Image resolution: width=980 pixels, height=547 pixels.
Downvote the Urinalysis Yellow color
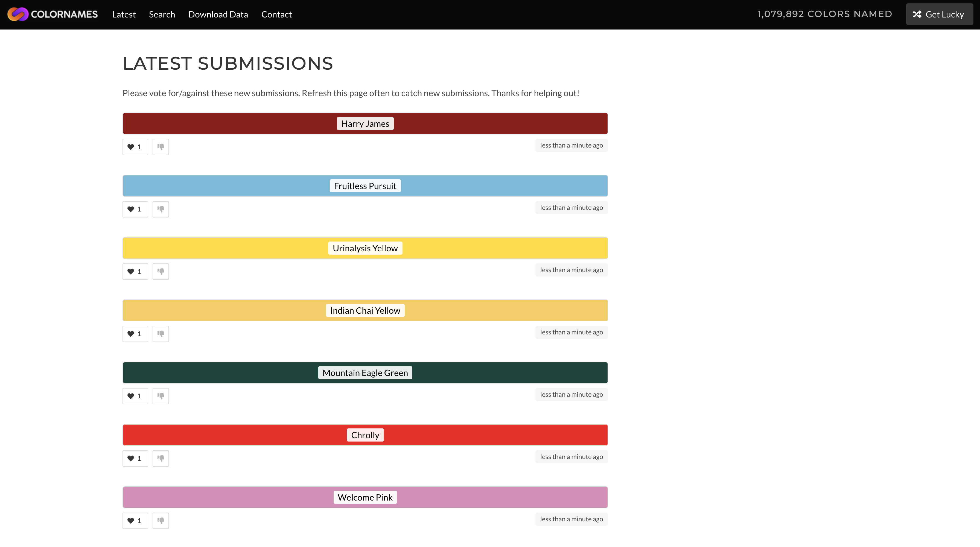(x=160, y=271)
